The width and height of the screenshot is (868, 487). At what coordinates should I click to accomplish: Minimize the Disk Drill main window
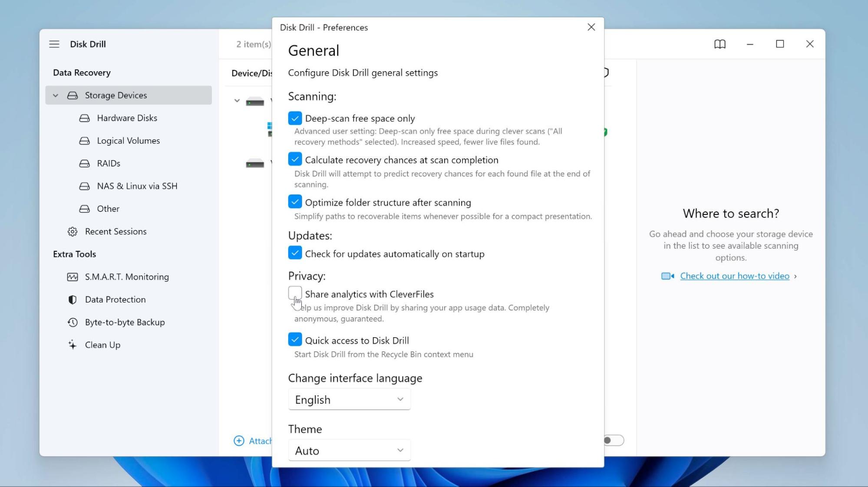pos(750,44)
